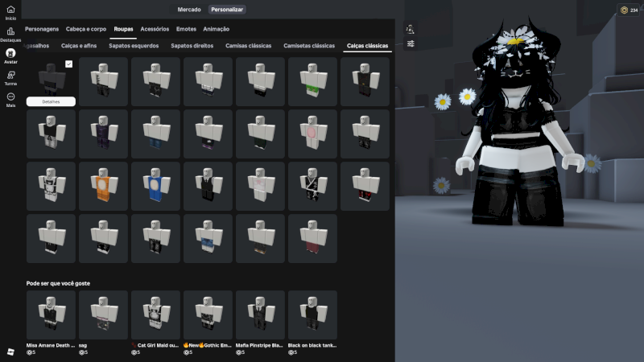This screenshot has height=362, width=644.
Task: Open the avatar adjustment sliders icon
Action: [x=411, y=44]
